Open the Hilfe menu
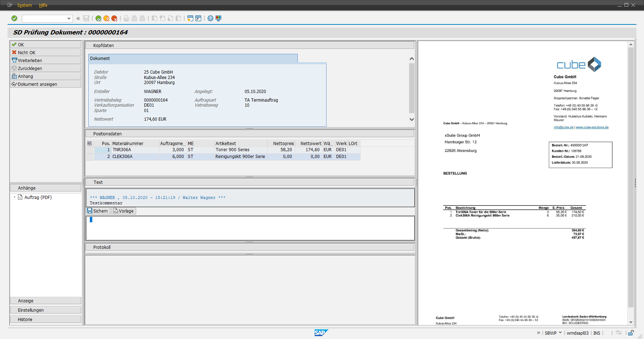Image resolution: width=644 pixels, height=339 pixels. click(x=43, y=5)
